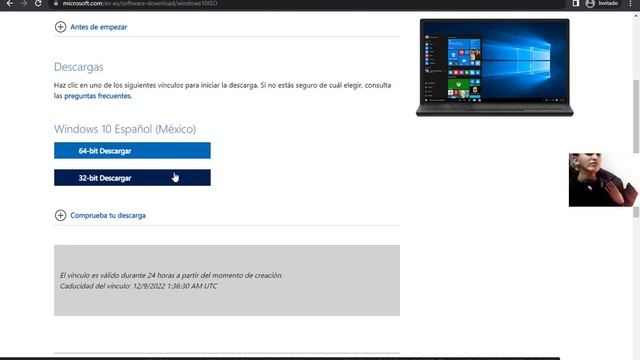Click the Caducidad del vínculo date text

[x=139, y=286]
